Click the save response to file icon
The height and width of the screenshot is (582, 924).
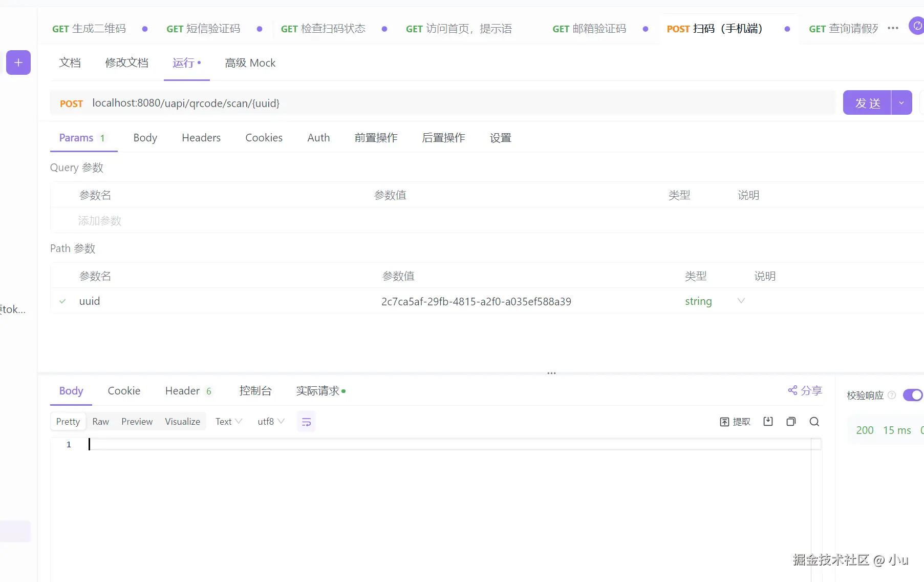(x=768, y=421)
